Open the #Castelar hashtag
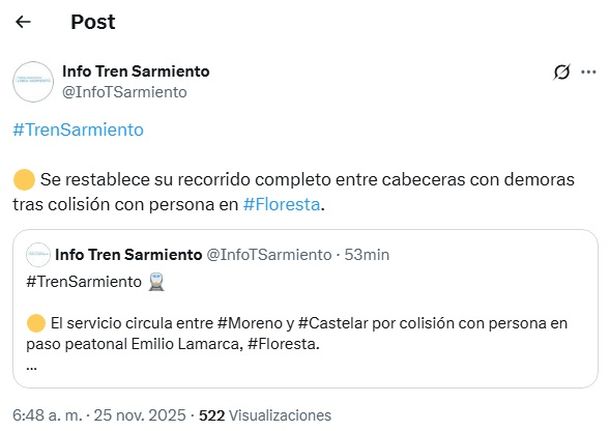Screen dimensions: 610x431 click(333, 323)
